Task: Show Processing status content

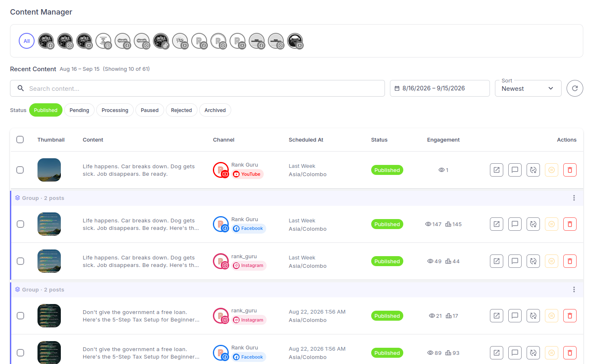Action: (115, 110)
